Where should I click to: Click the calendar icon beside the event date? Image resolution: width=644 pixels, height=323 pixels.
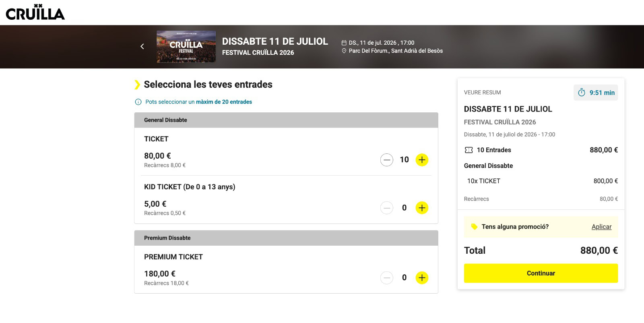[344, 43]
